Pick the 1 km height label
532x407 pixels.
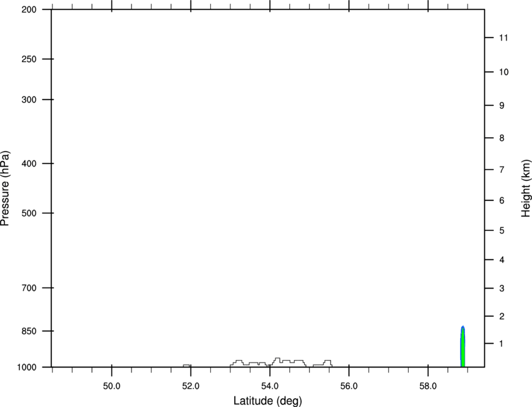pos(502,344)
